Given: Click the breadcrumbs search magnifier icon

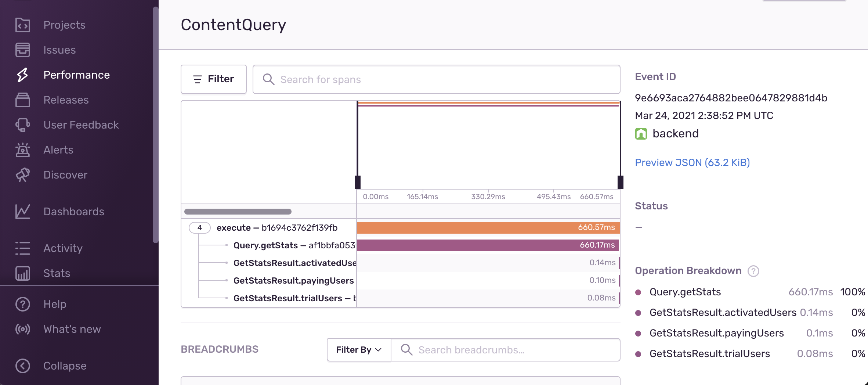Looking at the screenshot, I should tap(406, 350).
